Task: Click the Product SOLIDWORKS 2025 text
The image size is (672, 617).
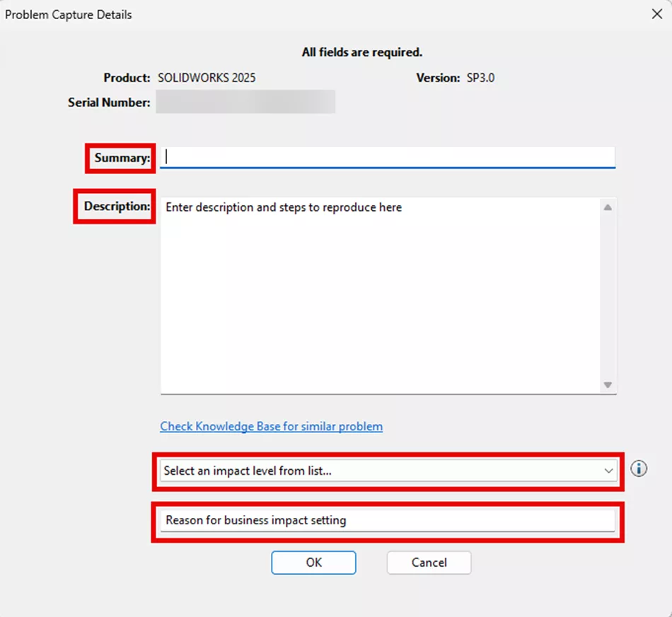Action: coord(207,78)
